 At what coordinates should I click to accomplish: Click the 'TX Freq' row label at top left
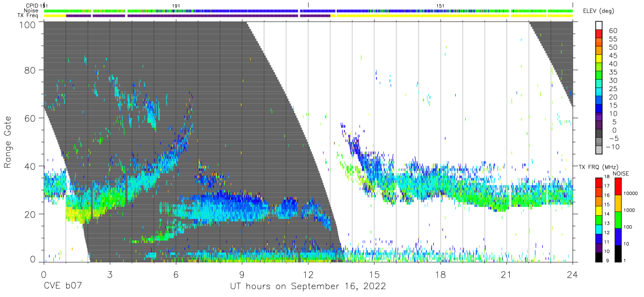pos(28,16)
